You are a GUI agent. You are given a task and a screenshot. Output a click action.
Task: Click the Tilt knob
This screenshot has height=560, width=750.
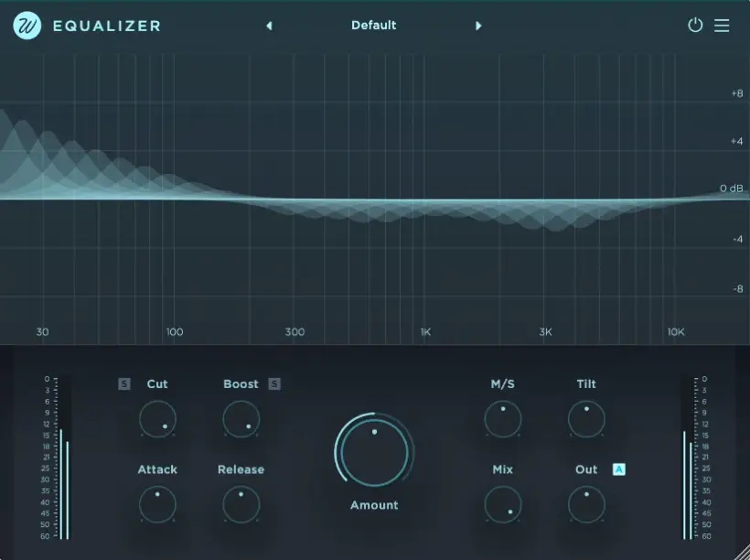[x=586, y=419]
